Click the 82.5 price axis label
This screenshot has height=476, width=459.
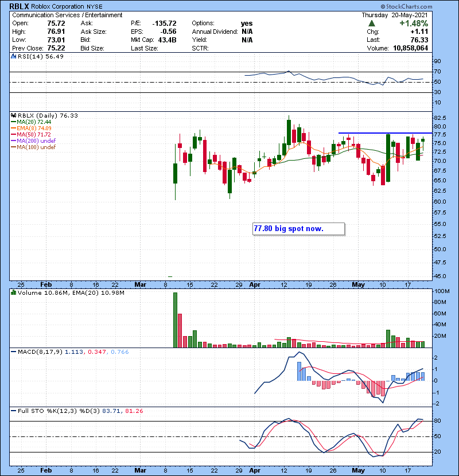(440, 118)
